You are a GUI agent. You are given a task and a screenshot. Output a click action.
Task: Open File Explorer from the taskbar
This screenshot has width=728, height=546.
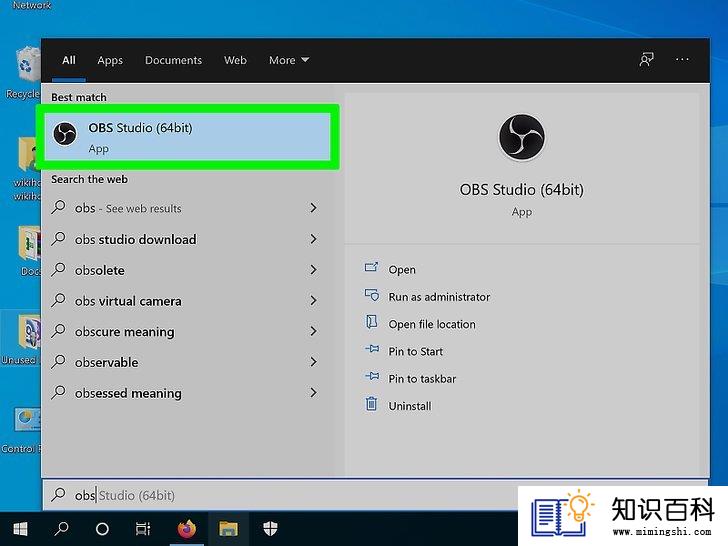pos(228,529)
